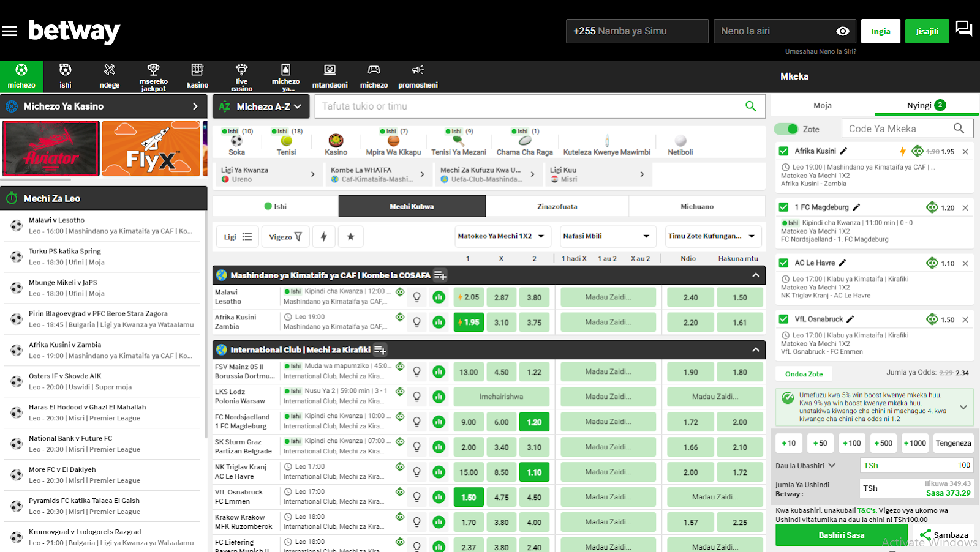Toggle the Zote switch in betslip
This screenshot has height=552, width=980.
(x=786, y=129)
